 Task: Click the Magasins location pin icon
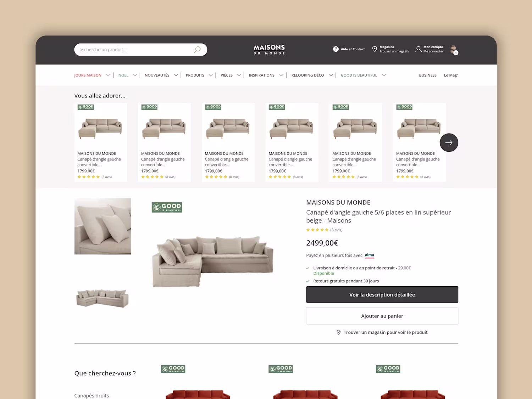click(375, 49)
